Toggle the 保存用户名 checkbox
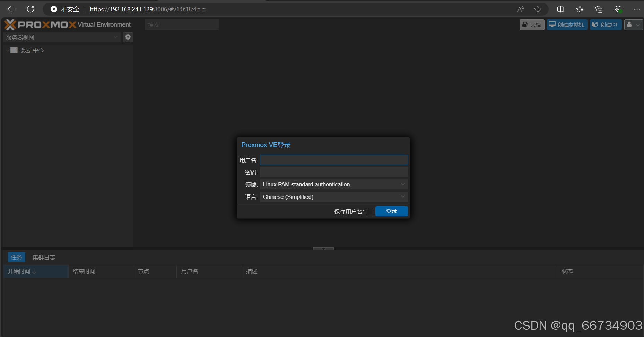644x337 pixels. tap(369, 211)
